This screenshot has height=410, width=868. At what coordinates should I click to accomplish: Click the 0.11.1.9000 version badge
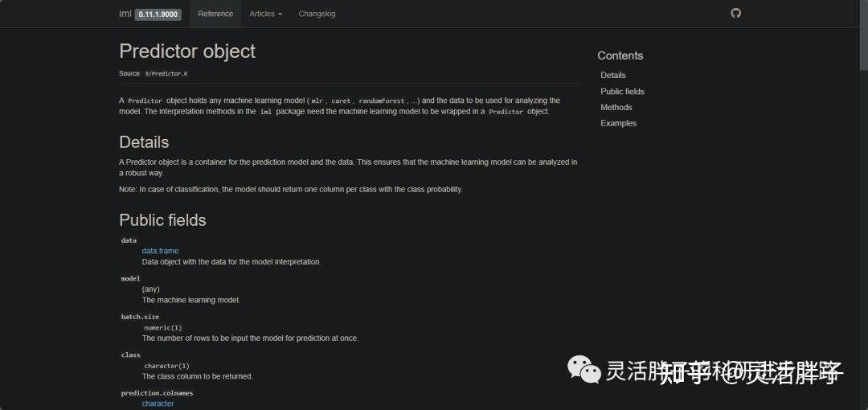158,14
